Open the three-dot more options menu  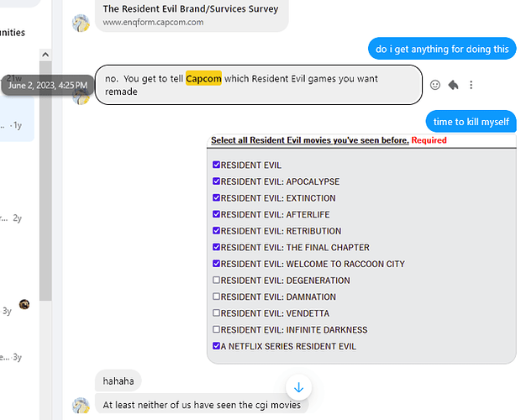coord(471,85)
